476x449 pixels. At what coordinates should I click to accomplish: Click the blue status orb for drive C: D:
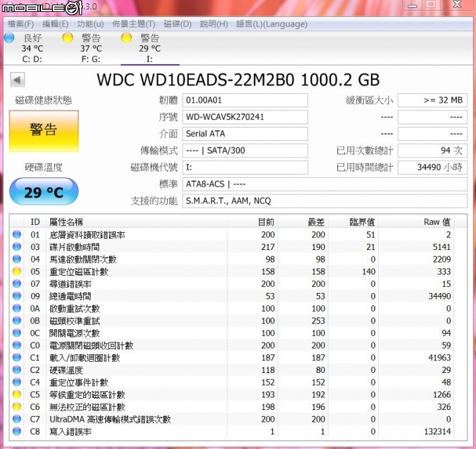click(x=9, y=38)
